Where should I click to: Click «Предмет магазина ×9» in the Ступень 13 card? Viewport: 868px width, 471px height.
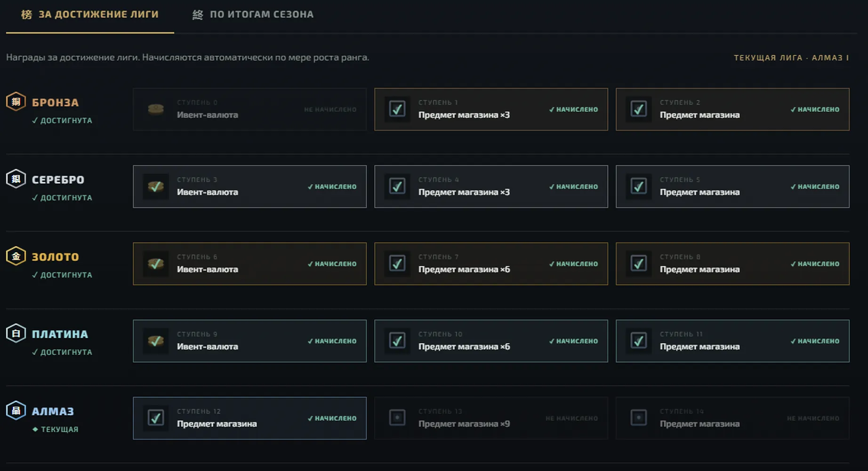coord(464,424)
